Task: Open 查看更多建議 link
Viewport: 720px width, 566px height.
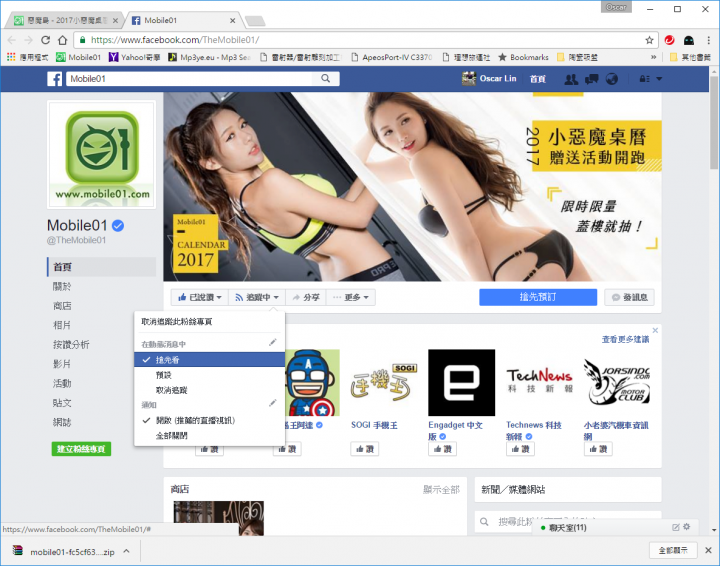Action: (x=625, y=339)
